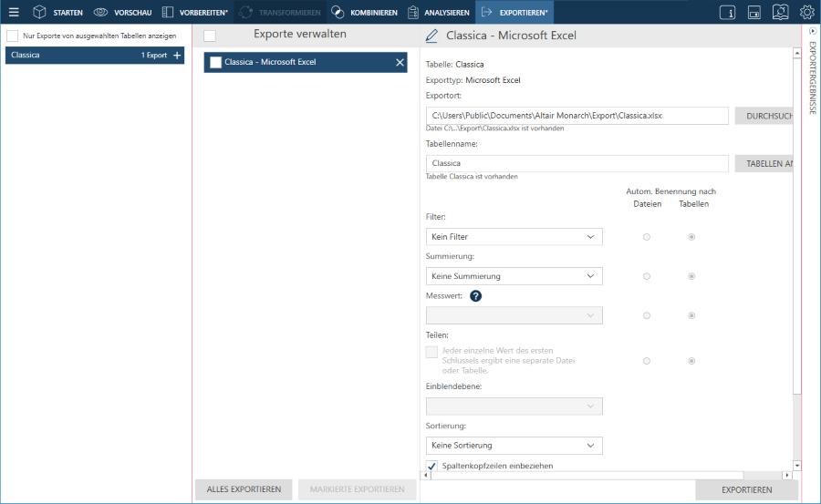This screenshot has height=504, width=821.
Task: Check the Classica - Microsoft Excel export box
Action: click(x=215, y=63)
